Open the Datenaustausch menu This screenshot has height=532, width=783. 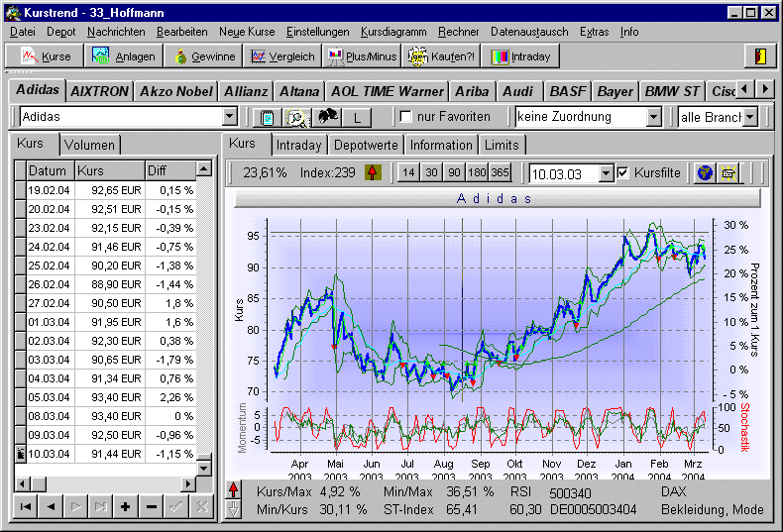(529, 32)
